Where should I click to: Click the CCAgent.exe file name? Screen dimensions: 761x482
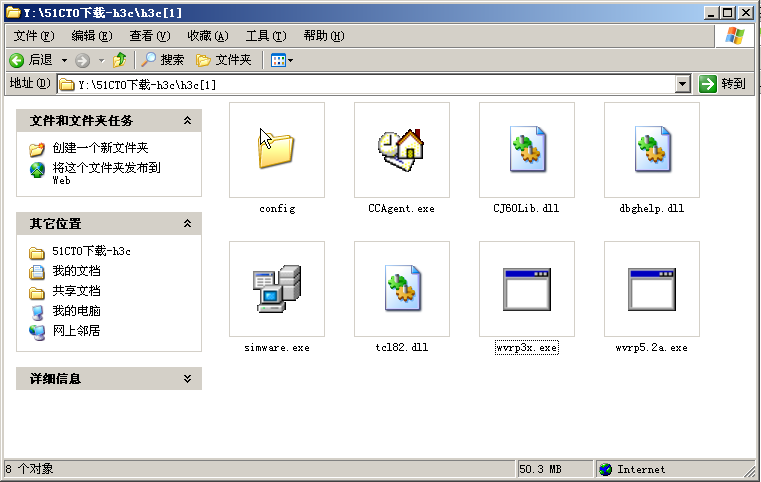[401, 209]
